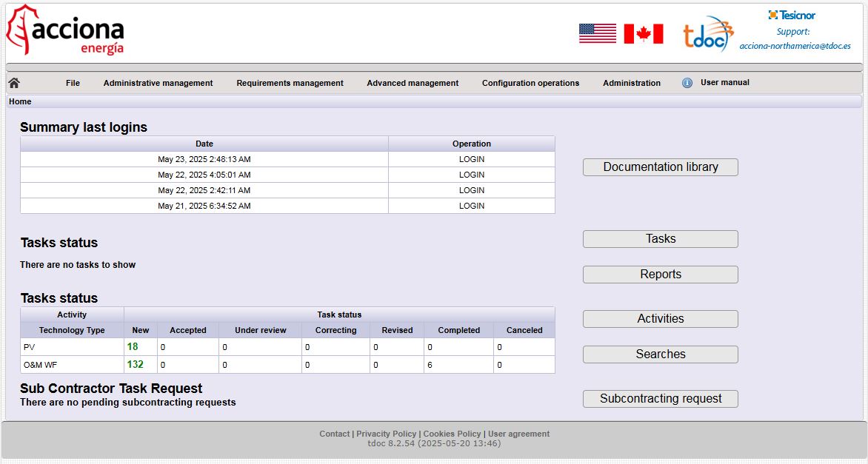Image resolution: width=868 pixels, height=464 pixels.
Task: Click the Contact footer link
Action: click(334, 434)
